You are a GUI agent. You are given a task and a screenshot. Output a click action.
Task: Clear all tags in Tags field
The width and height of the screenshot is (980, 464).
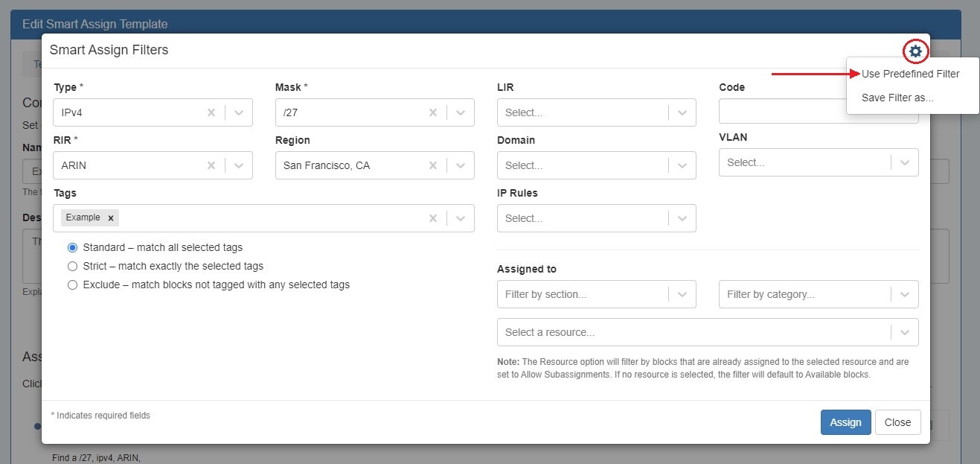tap(433, 218)
